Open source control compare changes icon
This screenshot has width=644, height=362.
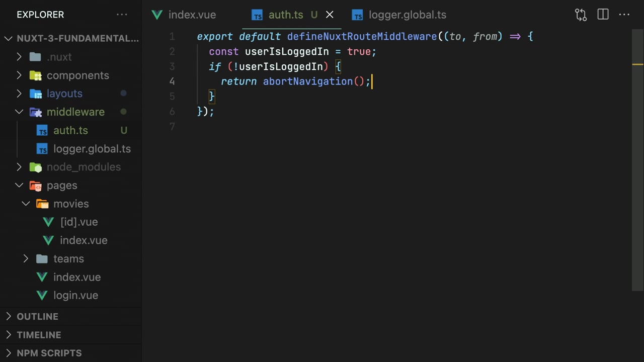(581, 15)
